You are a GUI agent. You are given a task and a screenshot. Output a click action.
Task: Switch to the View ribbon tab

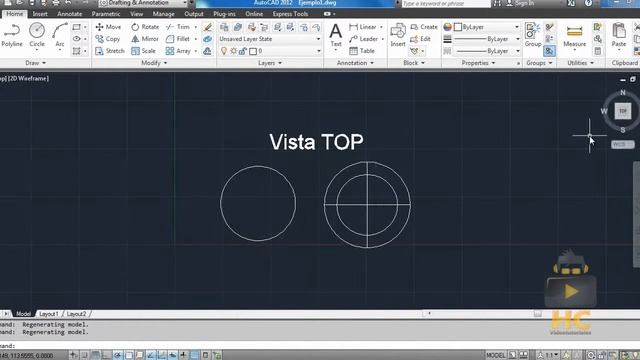tap(136, 14)
